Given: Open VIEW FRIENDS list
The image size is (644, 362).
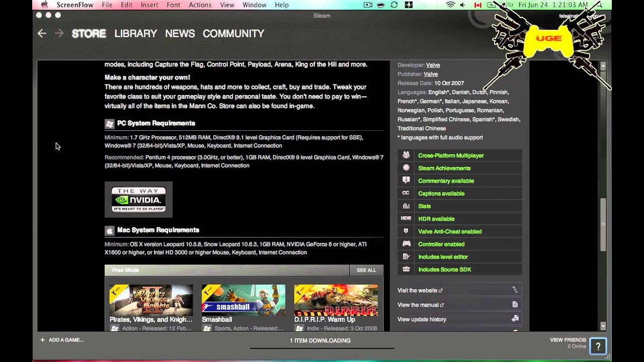Looking at the screenshot, I should coord(568,340).
